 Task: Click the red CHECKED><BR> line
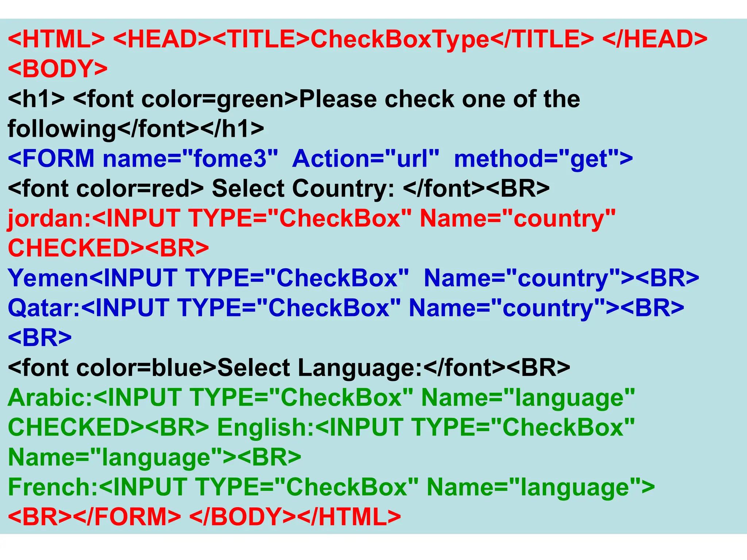pos(108,248)
